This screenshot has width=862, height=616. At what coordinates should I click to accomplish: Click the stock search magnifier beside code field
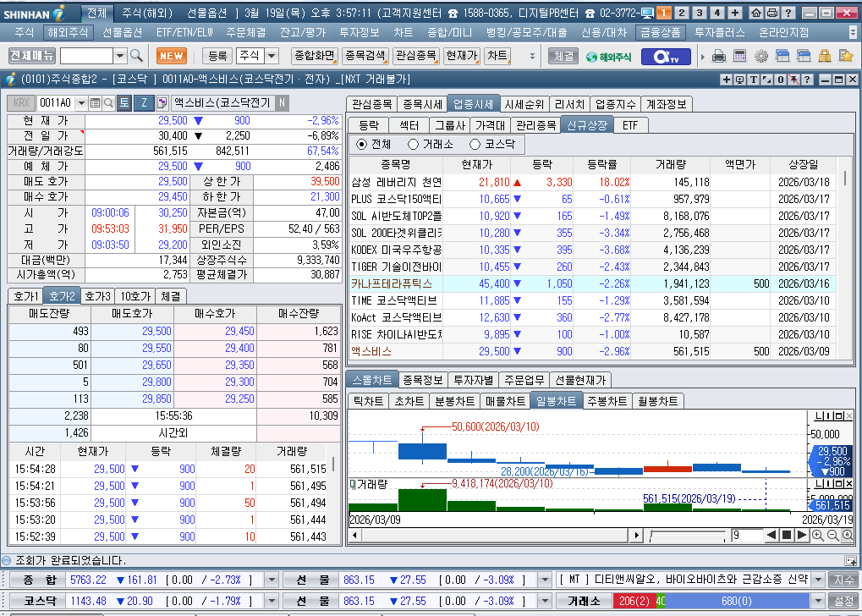108,103
